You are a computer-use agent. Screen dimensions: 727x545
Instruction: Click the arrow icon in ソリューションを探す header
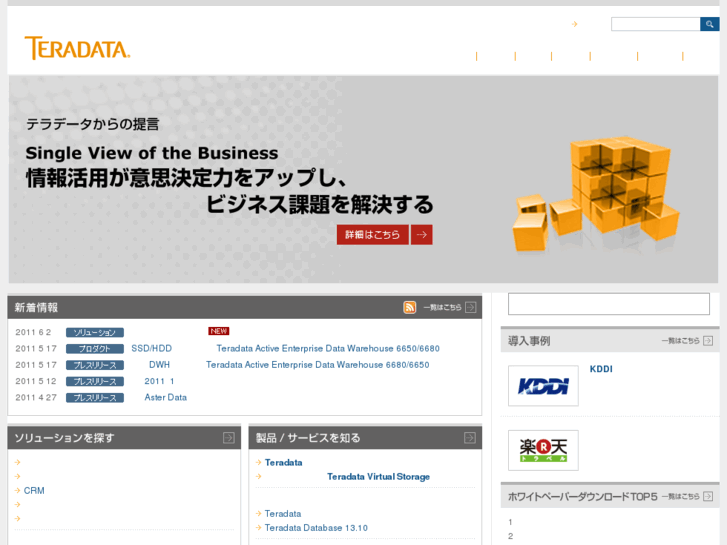click(229, 437)
